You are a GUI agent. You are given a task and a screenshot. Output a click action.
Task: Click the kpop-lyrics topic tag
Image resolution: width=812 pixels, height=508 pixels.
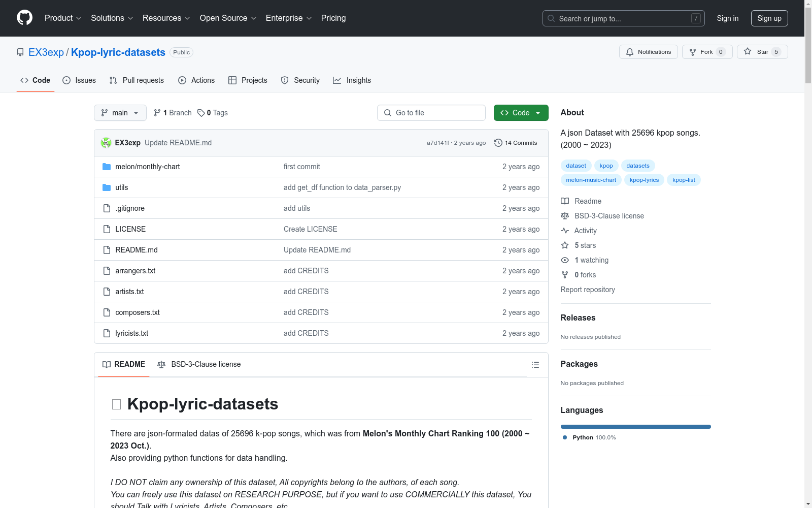(x=644, y=180)
